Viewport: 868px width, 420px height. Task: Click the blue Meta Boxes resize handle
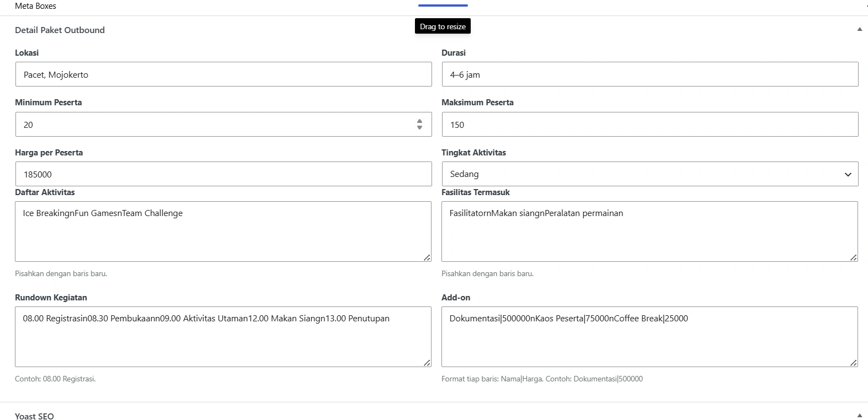pyautogui.click(x=443, y=6)
